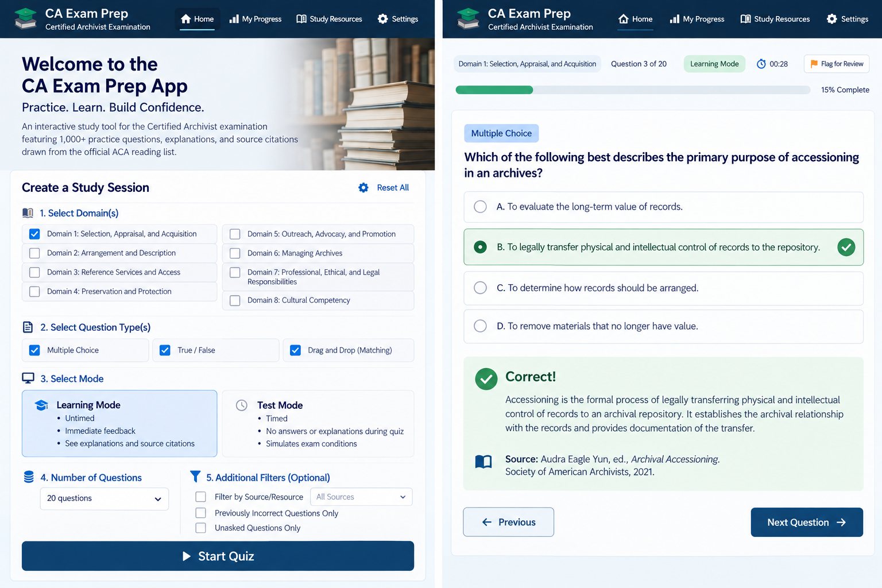Click the green Correct! checkmark badge
This screenshot has width=882, height=588.
tap(486, 379)
